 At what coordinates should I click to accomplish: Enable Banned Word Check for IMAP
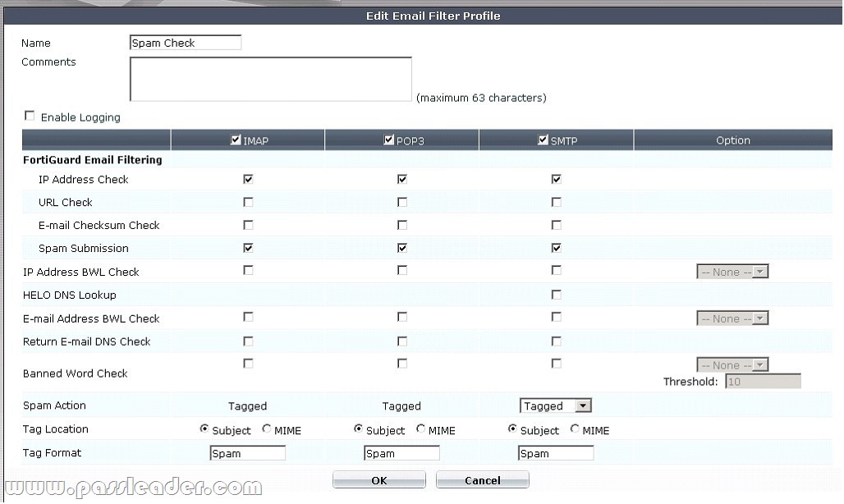[x=248, y=364]
